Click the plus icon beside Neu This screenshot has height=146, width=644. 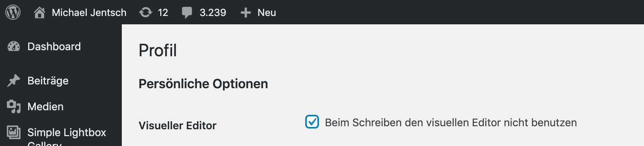(245, 13)
